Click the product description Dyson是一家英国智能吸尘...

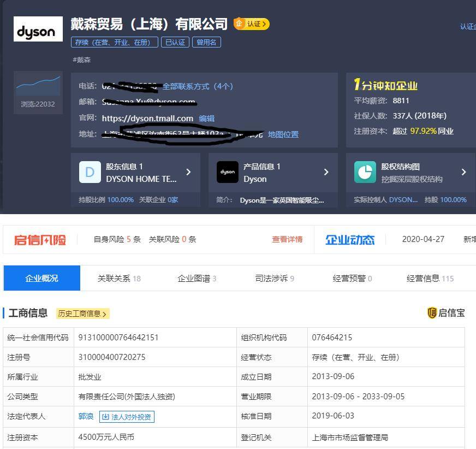[282, 200]
